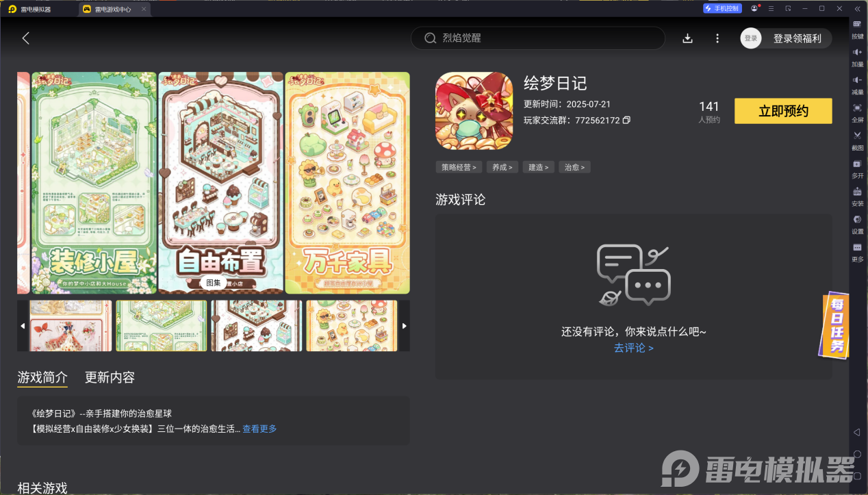Open the 去评论 link

point(633,348)
